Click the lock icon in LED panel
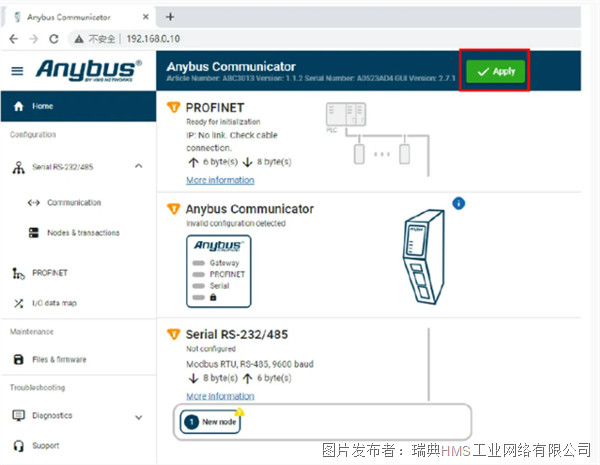The image size is (600, 465). (x=213, y=297)
